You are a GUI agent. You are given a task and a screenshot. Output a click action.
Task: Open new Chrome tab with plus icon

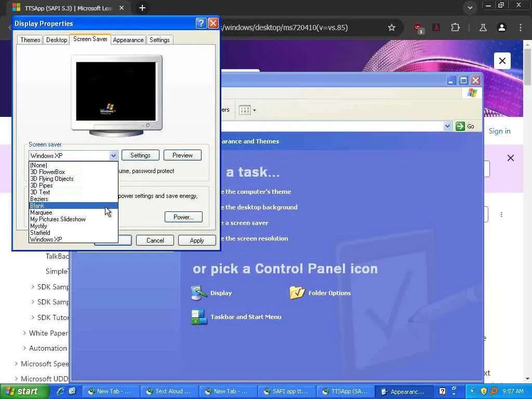pyautogui.click(x=142, y=8)
